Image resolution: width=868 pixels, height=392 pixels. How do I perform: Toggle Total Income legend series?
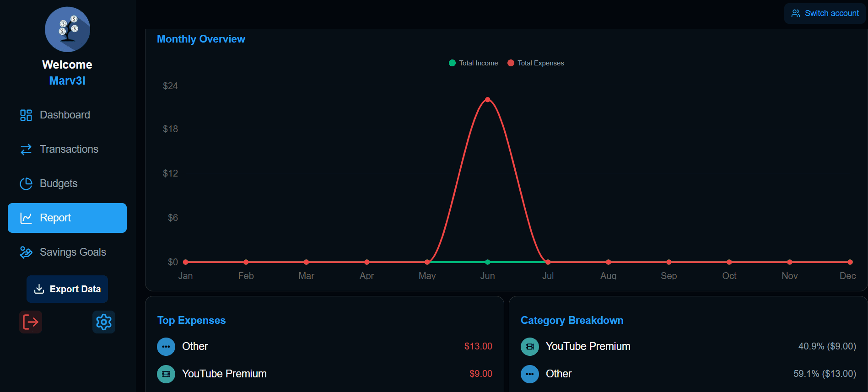click(474, 63)
